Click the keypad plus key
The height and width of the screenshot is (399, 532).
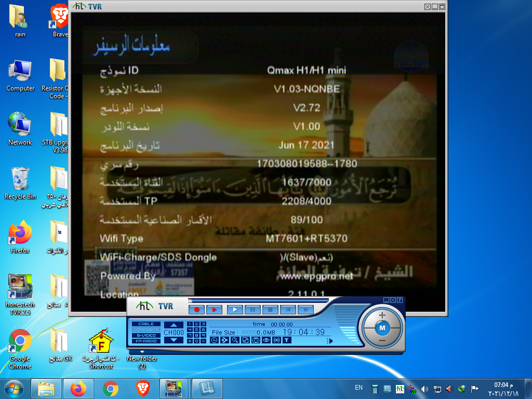click(x=190, y=341)
